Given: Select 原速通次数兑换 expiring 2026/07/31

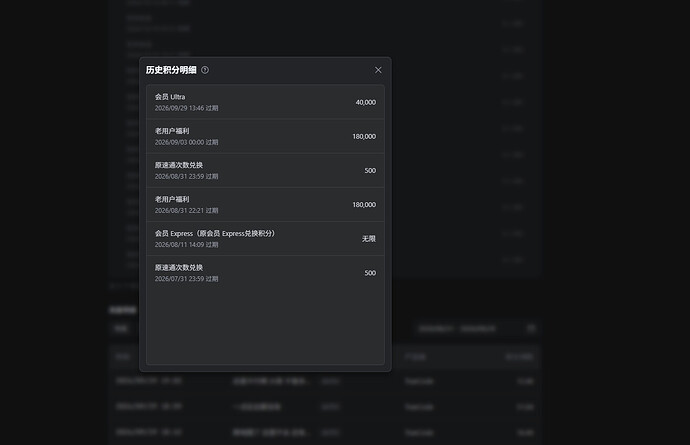Looking at the screenshot, I should pyautogui.click(x=265, y=273).
